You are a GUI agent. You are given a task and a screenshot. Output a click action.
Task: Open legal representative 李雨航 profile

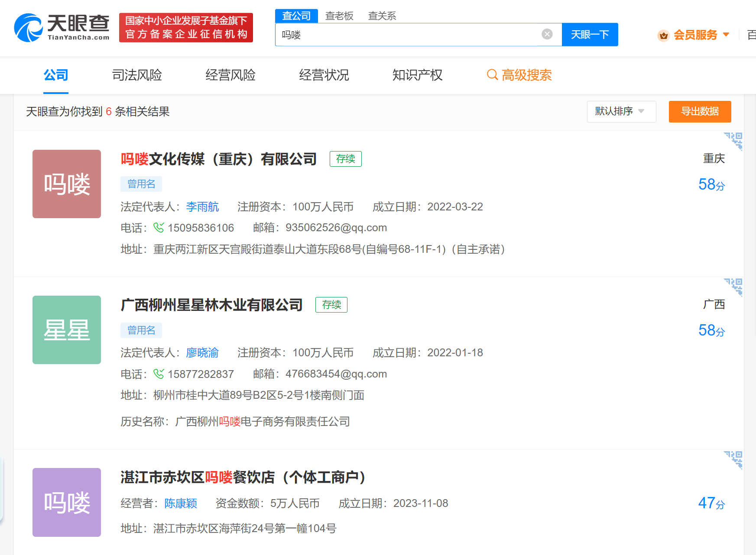(x=202, y=207)
